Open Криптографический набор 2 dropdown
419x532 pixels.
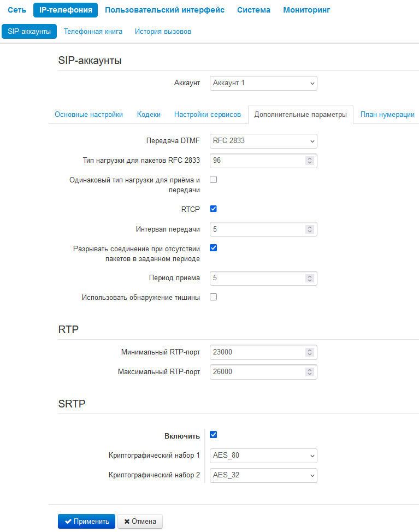point(263,475)
